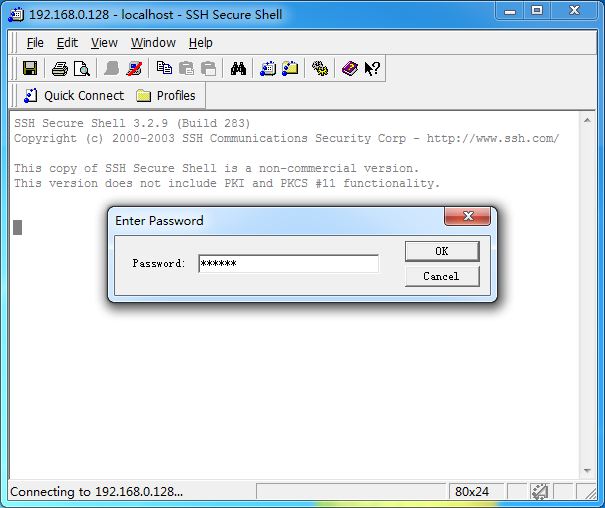The height and width of the screenshot is (508, 605).
Task: Click the status bar connection icon
Action: click(x=540, y=492)
